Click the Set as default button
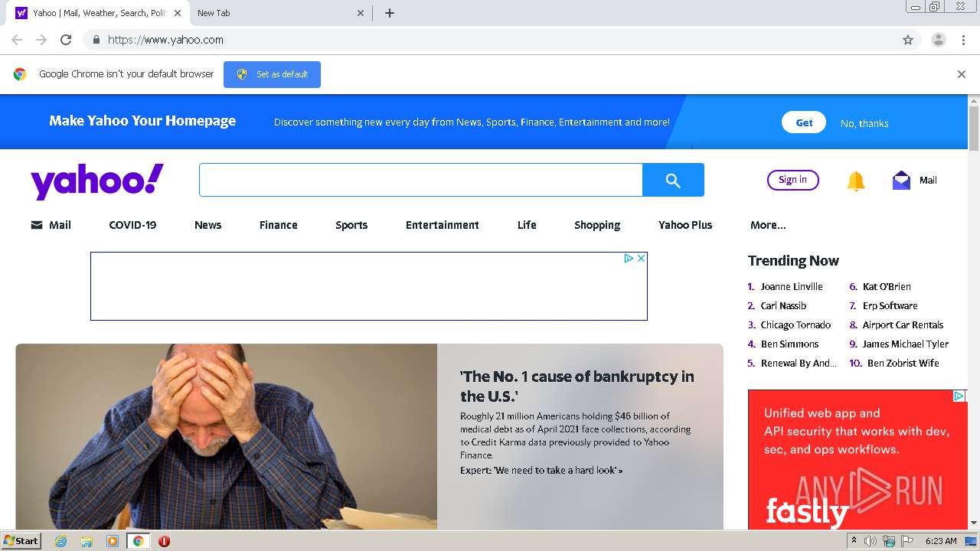 (272, 74)
